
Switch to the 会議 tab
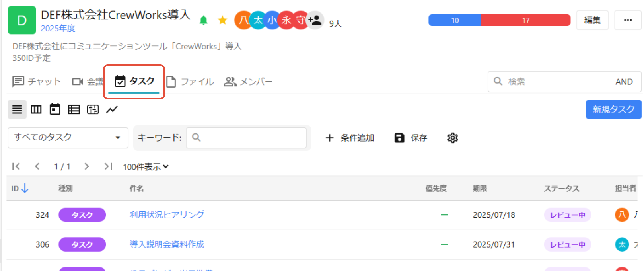[x=88, y=82]
